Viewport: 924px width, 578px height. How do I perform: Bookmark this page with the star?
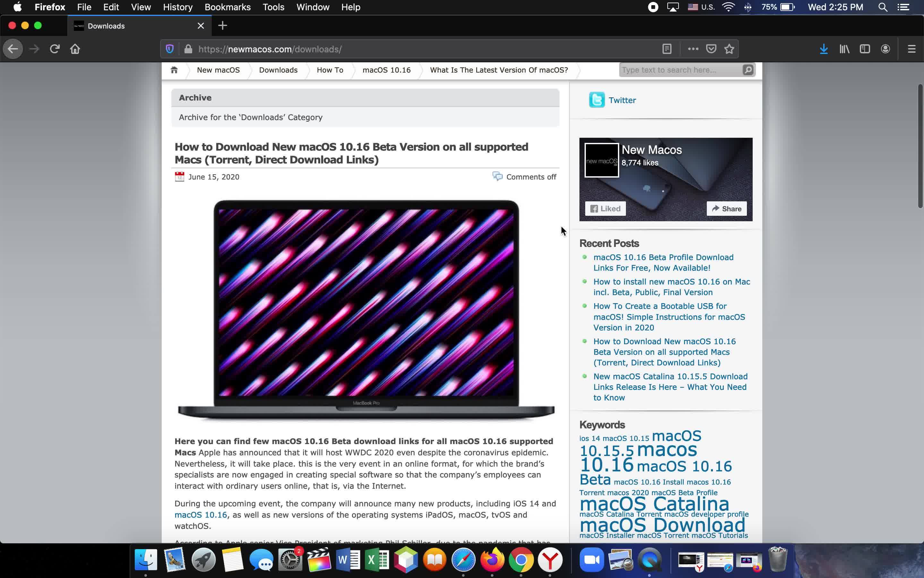pos(729,49)
